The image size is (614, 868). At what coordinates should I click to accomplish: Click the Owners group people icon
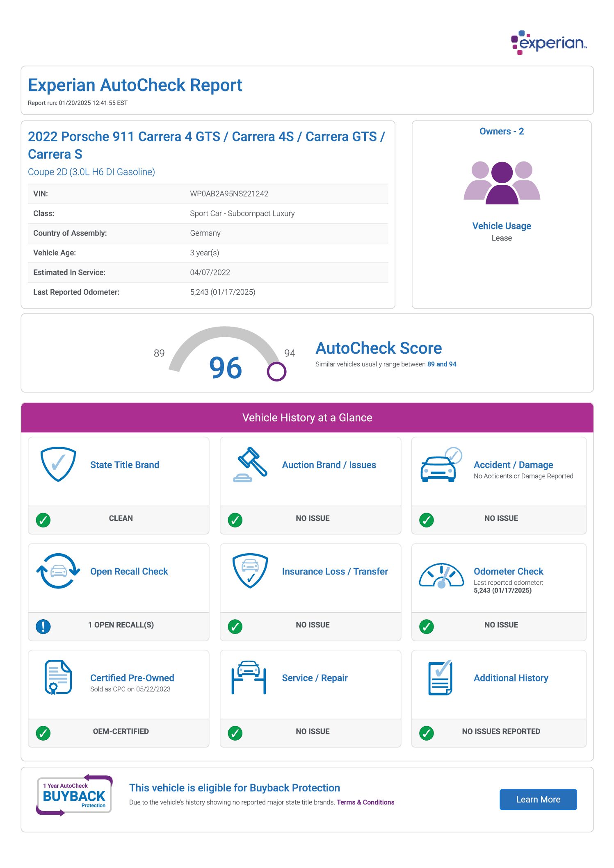(x=502, y=182)
